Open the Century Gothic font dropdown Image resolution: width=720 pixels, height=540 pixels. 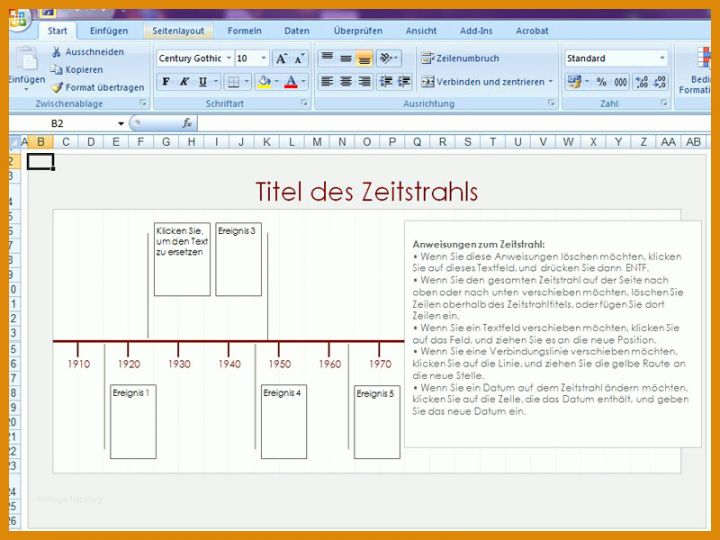(229, 58)
